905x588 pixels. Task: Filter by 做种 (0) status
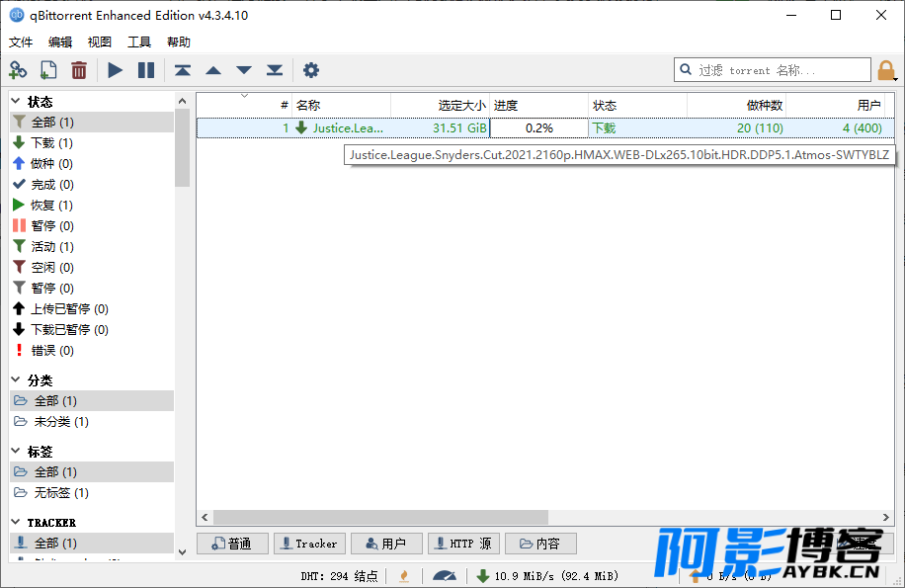(92, 163)
